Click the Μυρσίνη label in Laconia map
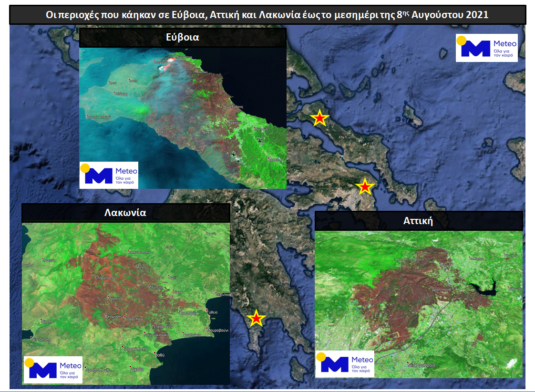The height and width of the screenshot is (392, 535). 116,298
